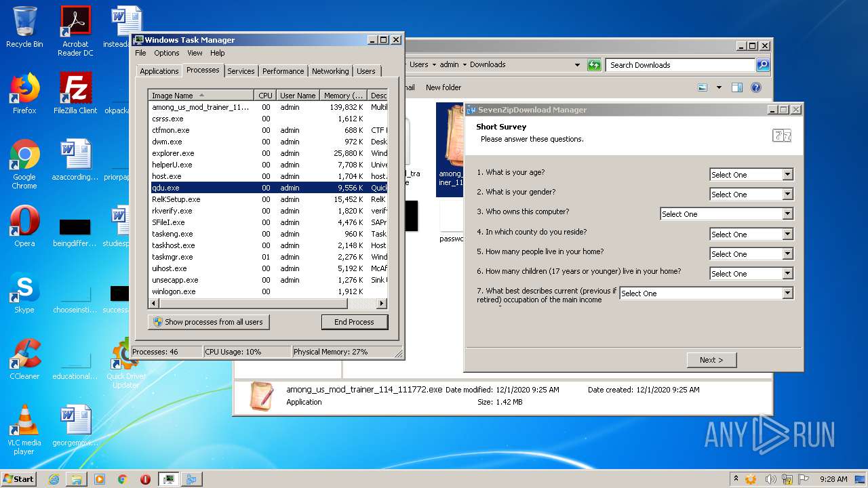Click Windows Media Player taskbar icon

tap(100, 479)
